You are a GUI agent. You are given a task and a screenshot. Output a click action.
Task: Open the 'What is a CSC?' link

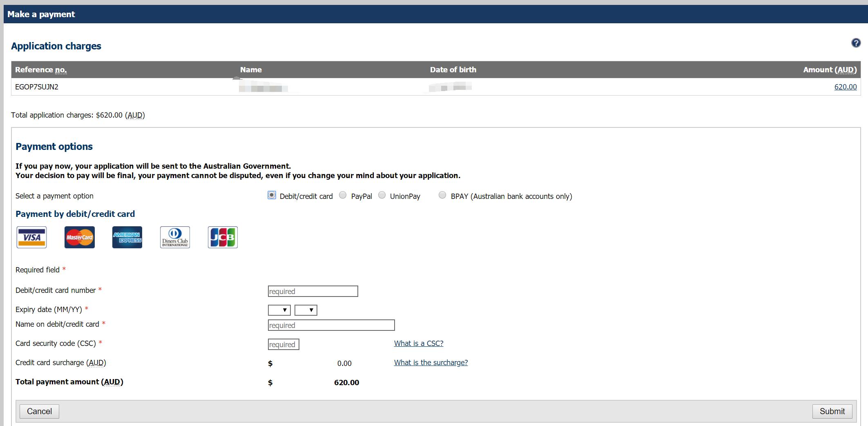[419, 343]
